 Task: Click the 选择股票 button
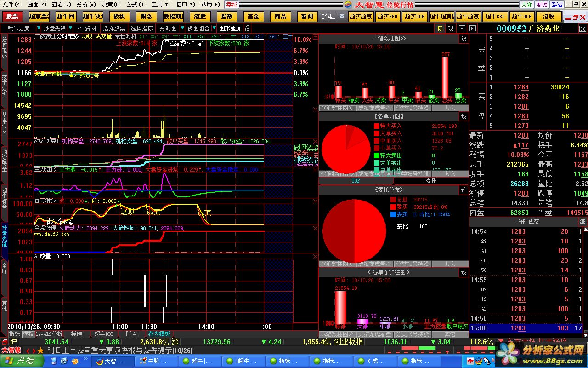coord(114,29)
